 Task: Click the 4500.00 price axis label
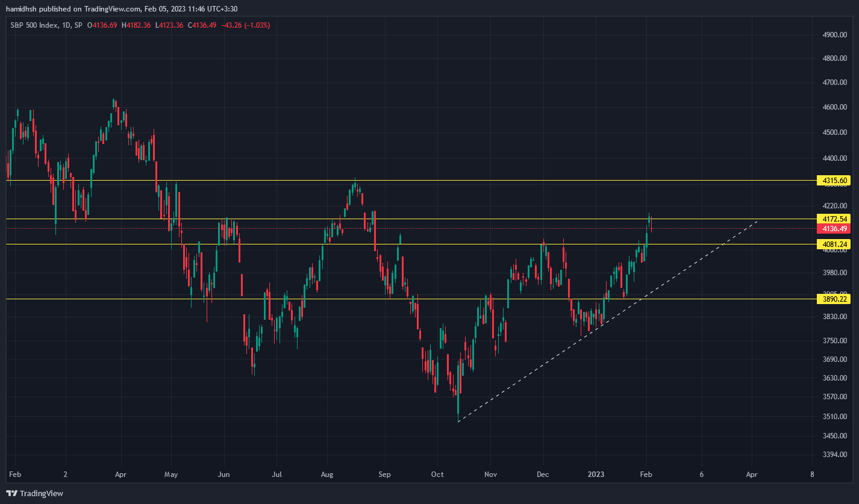pos(835,132)
